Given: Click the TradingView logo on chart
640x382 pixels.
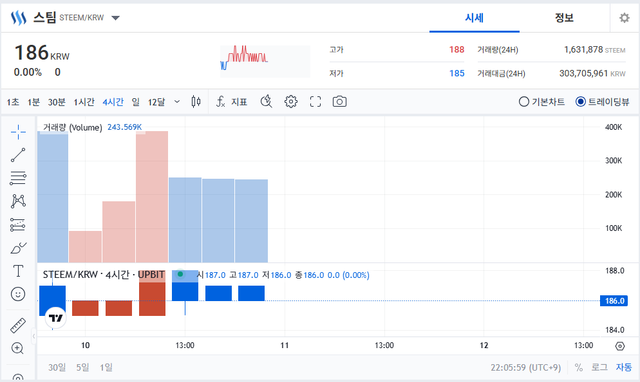Looking at the screenshot, I should click(56, 318).
